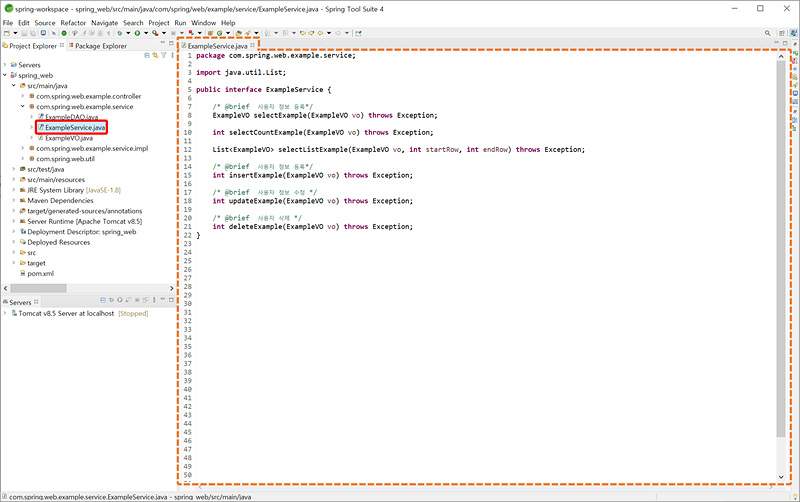Click the Boot Dashboard green circle icon
Screen dimensions: 800x502
point(64,33)
